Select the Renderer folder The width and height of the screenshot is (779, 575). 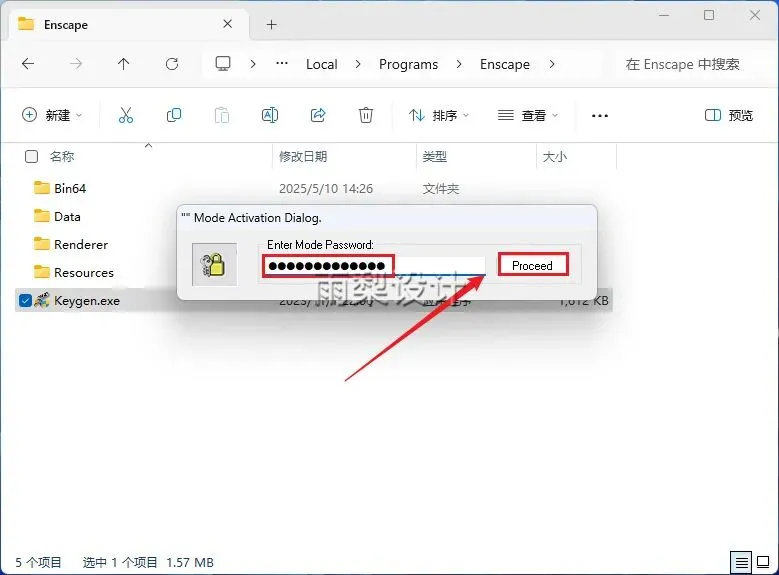point(81,245)
